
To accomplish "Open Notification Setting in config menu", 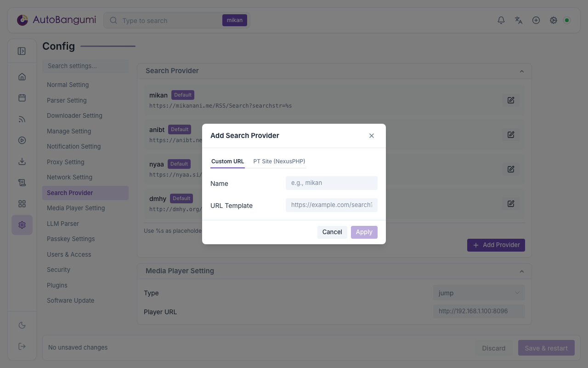I will (85, 146).
